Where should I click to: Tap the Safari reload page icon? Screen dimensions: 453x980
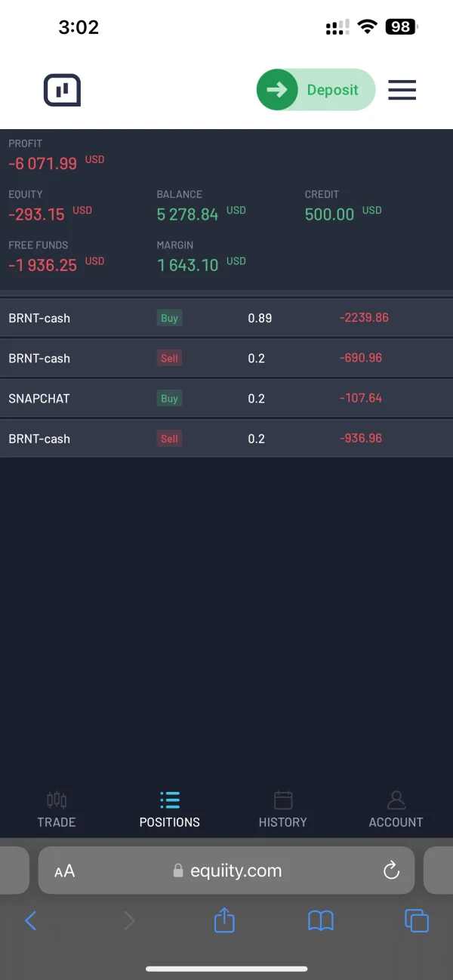(x=391, y=871)
